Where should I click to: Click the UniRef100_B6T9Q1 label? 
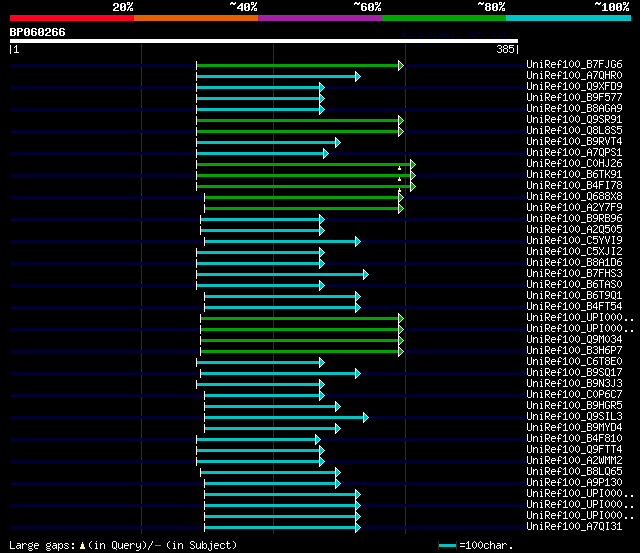click(574, 296)
